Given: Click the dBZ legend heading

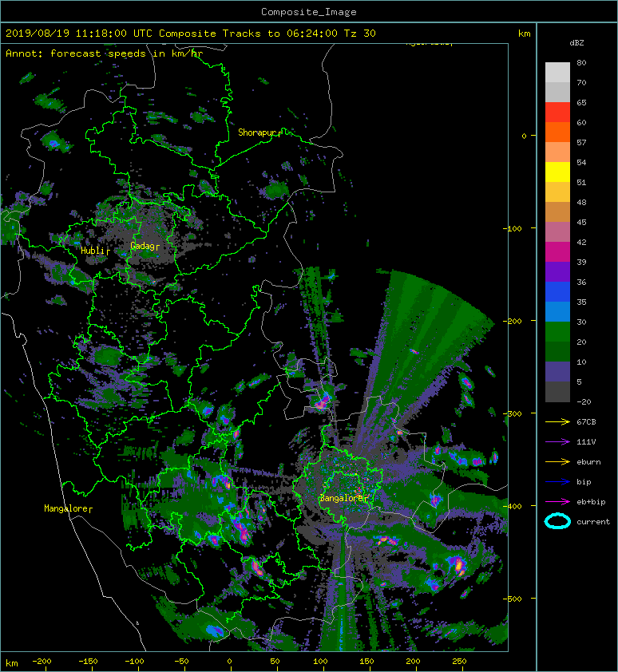Looking at the screenshot, I should pyautogui.click(x=576, y=43).
